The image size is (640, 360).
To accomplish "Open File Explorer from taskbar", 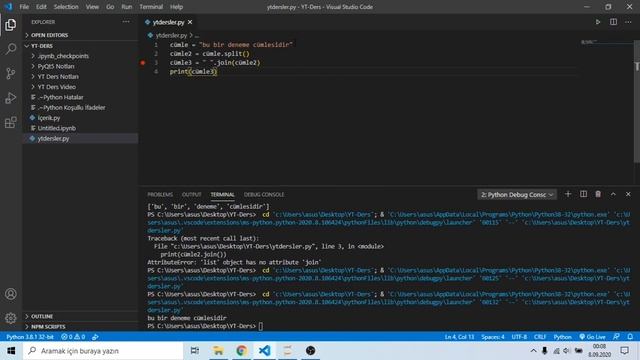I will point(218,351).
